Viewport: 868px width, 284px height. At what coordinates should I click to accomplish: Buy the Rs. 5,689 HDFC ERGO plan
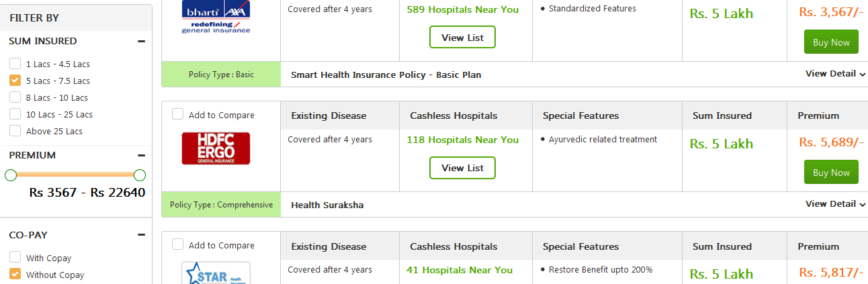[x=831, y=173]
